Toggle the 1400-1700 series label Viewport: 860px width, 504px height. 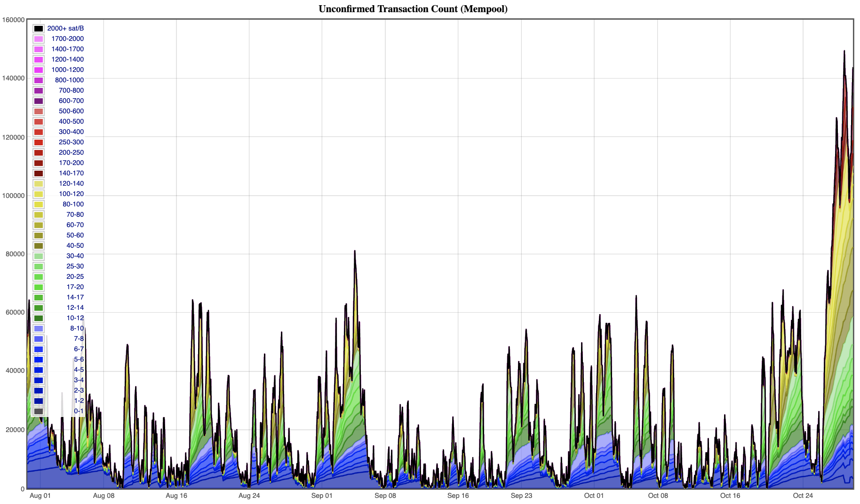tap(68, 49)
